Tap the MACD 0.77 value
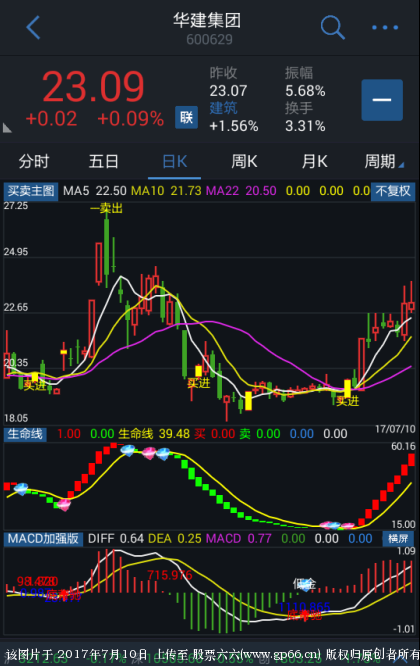This screenshot has height=666, width=420. pos(239,539)
